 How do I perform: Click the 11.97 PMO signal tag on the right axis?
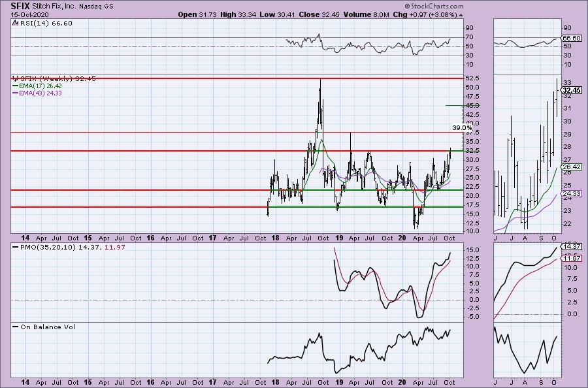coord(572,258)
